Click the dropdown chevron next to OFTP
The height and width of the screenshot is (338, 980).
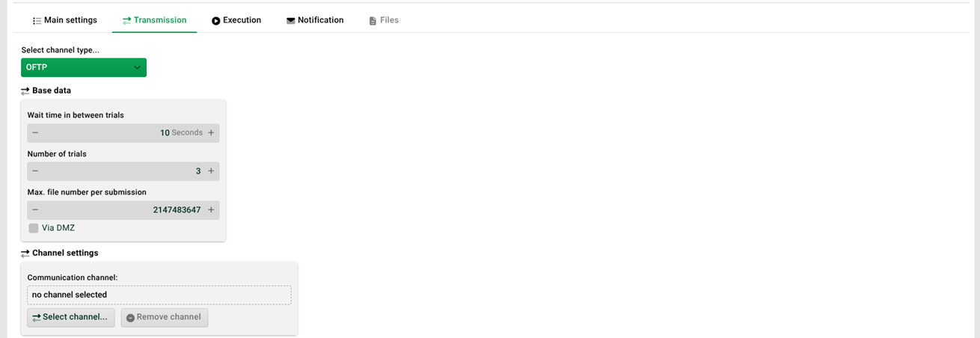tap(137, 67)
